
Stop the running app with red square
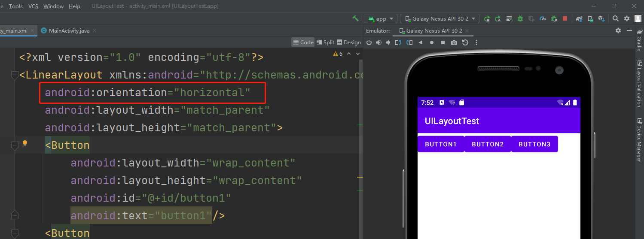click(565, 19)
